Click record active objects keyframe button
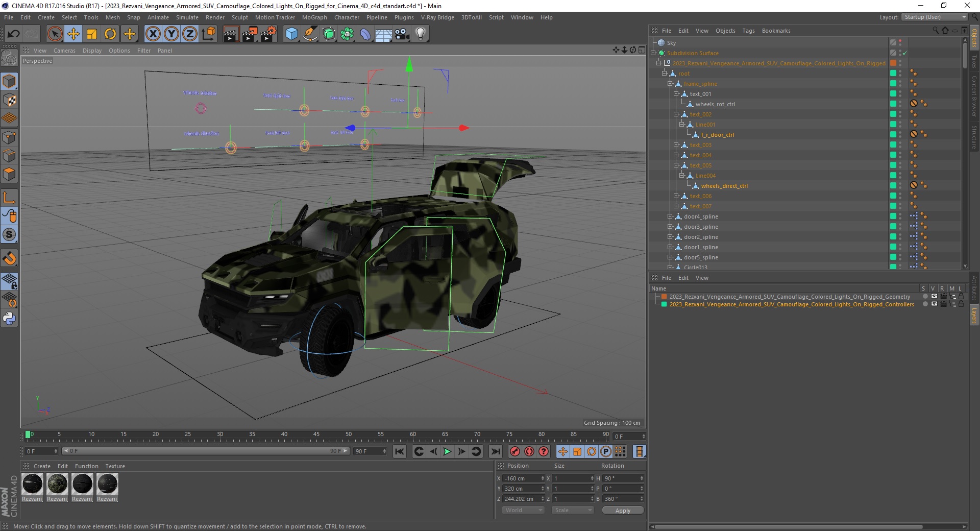The width and height of the screenshot is (980, 531). [514, 451]
